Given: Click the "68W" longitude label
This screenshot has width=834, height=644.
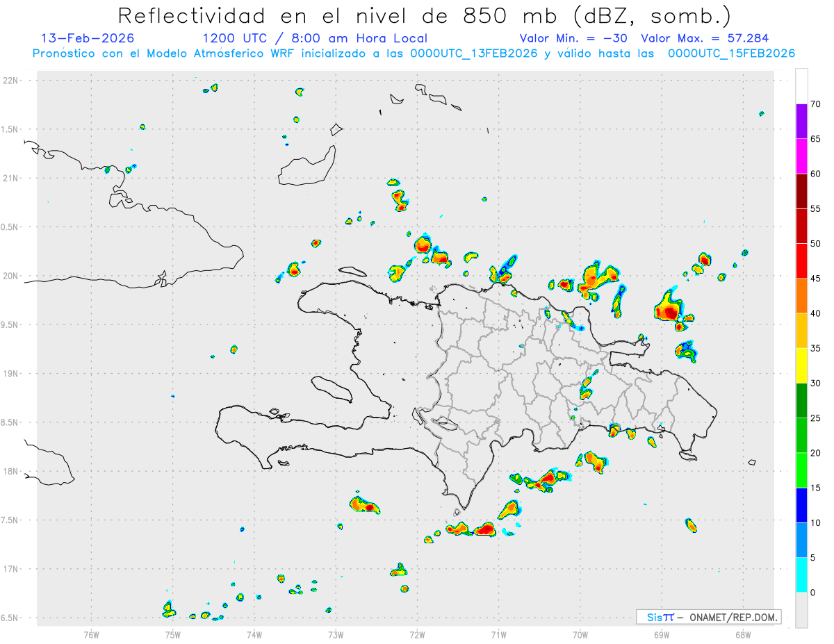Looking at the screenshot, I should point(743,634).
